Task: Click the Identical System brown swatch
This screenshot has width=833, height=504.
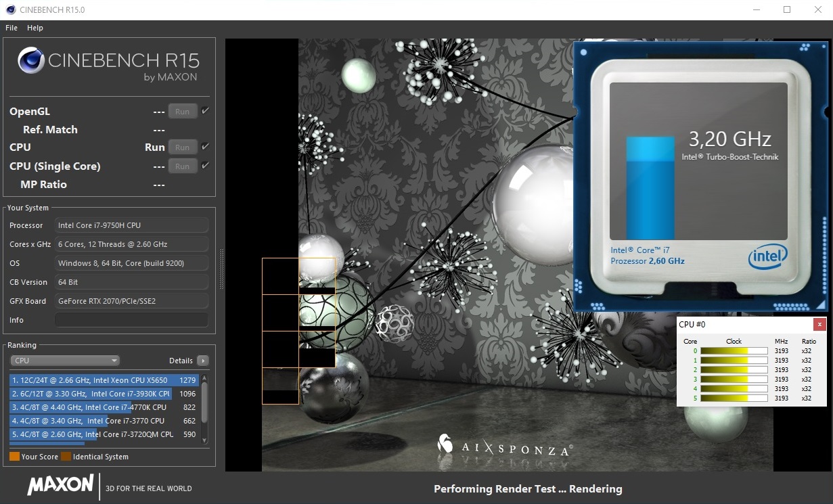Action: pyautogui.click(x=66, y=457)
